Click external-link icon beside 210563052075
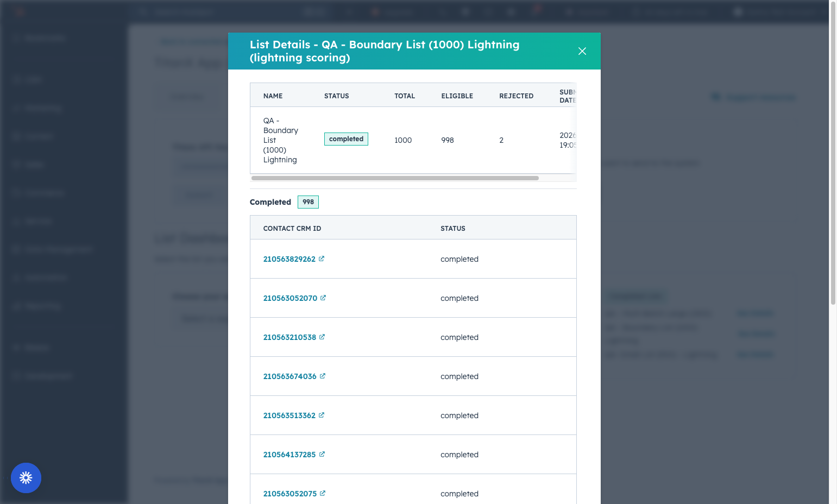This screenshot has height=504, width=837. 323,493
